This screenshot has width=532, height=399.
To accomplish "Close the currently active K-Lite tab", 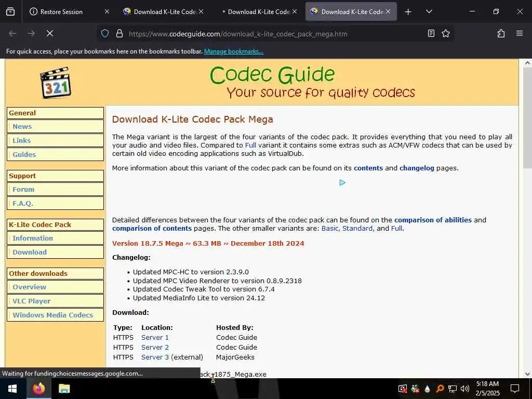I will coord(388,11).
